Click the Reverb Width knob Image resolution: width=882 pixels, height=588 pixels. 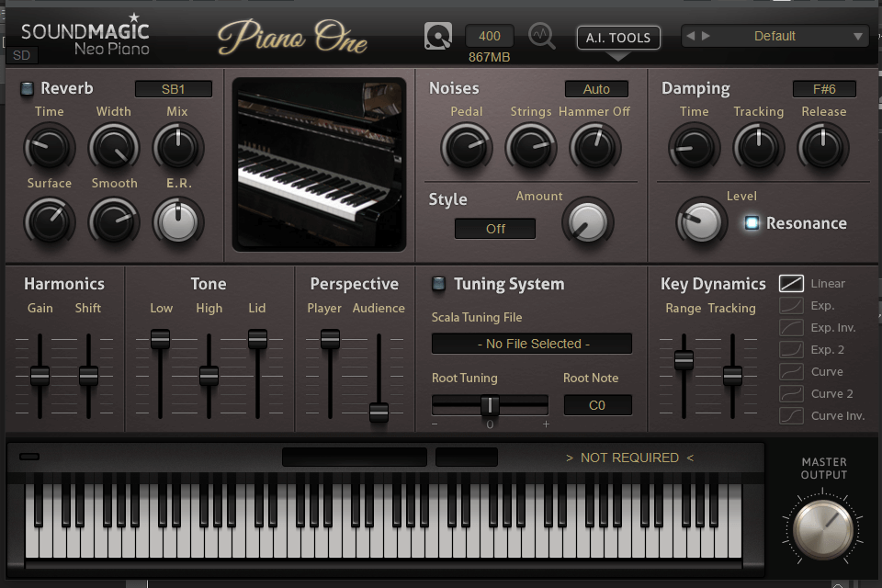[114, 147]
